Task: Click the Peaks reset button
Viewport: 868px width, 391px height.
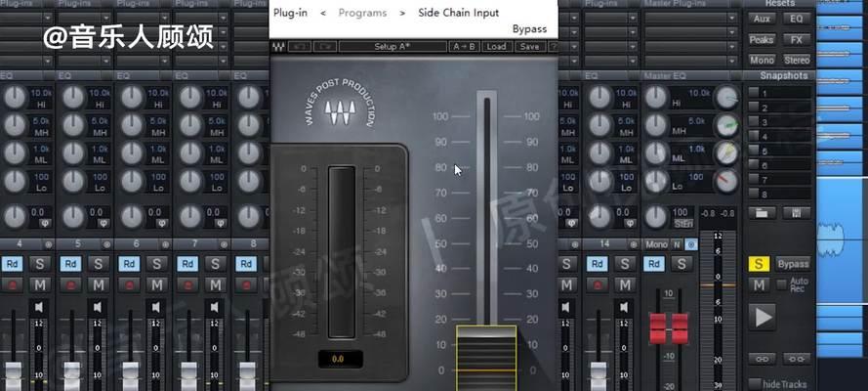Action: (762, 40)
